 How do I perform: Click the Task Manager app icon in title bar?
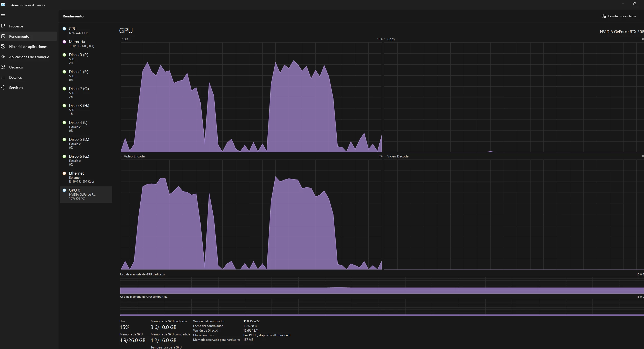pyautogui.click(x=3, y=4)
